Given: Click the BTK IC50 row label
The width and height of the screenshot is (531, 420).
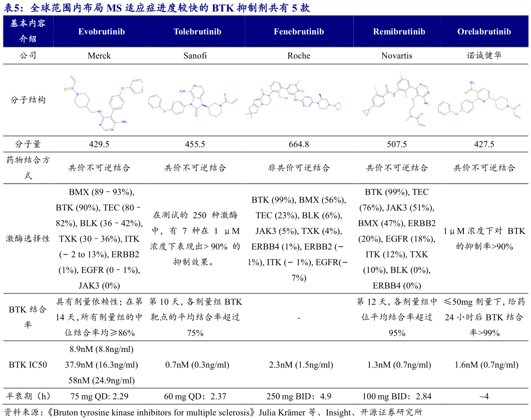Looking at the screenshot, I should point(29,364).
